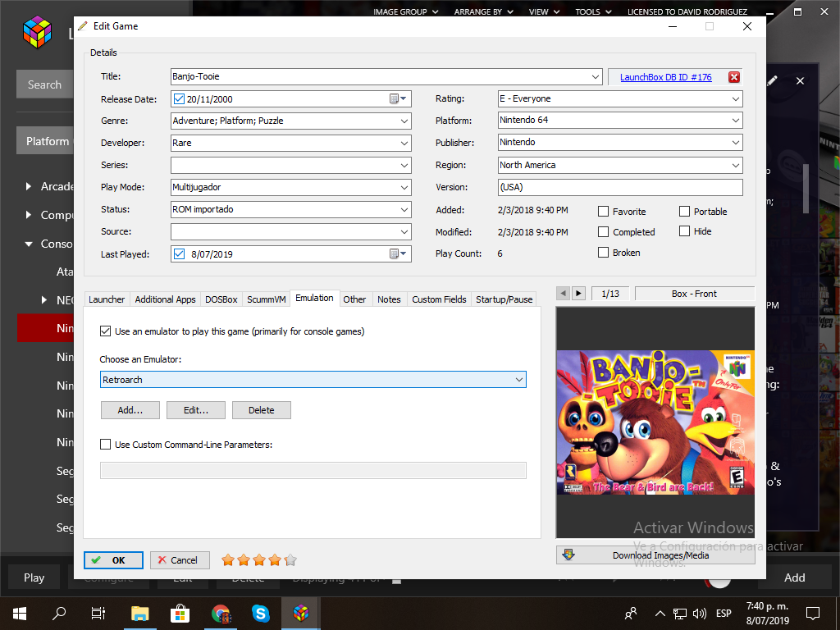The width and height of the screenshot is (840, 630).
Task: Open the Developer dropdown
Action: [x=404, y=143]
